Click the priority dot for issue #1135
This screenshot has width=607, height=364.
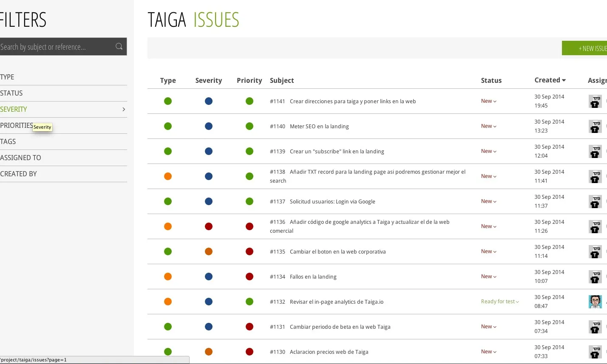click(x=250, y=251)
